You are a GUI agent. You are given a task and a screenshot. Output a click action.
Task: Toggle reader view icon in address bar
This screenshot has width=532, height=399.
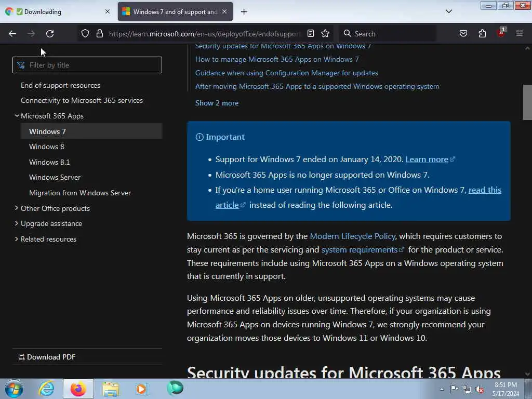point(311,34)
